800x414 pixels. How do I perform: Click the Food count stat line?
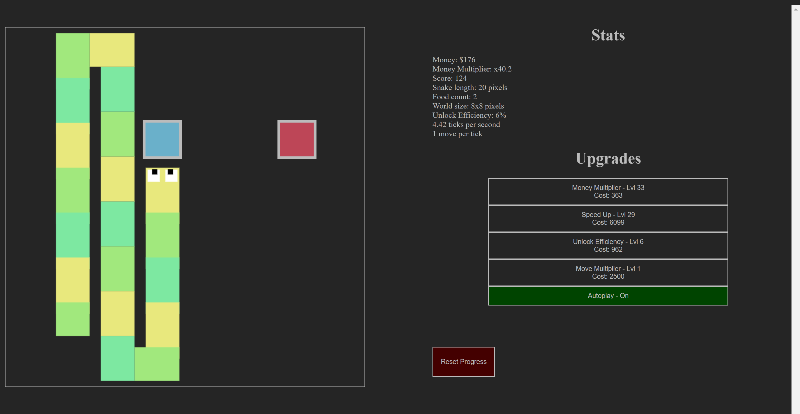(454, 96)
